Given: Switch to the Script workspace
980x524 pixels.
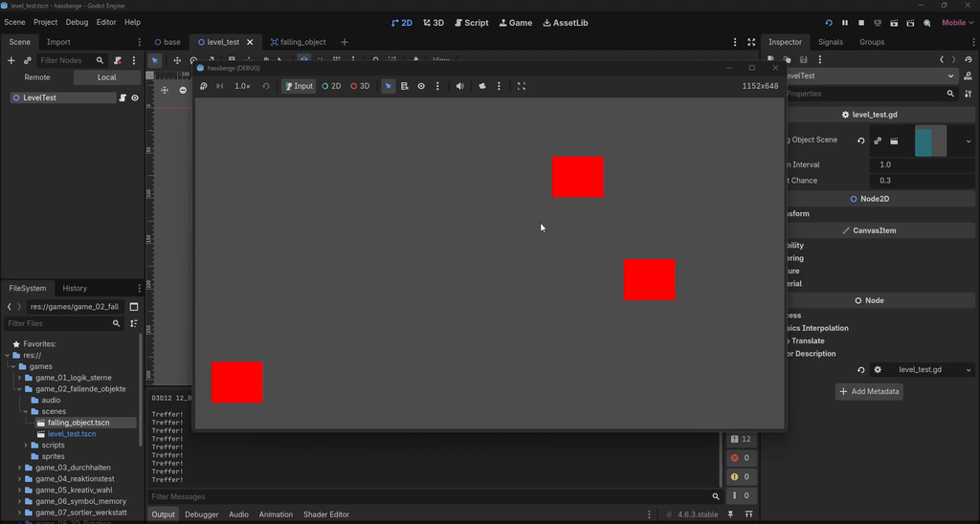Looking at the screenshot, I should point(472,23).
